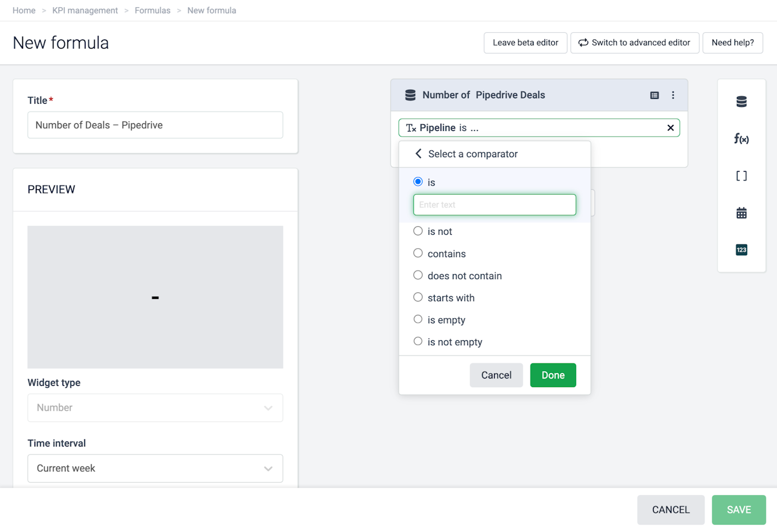Navigate to KPI management breadcrumb
This screenshot has width=777, height=532.
(85, 10)
